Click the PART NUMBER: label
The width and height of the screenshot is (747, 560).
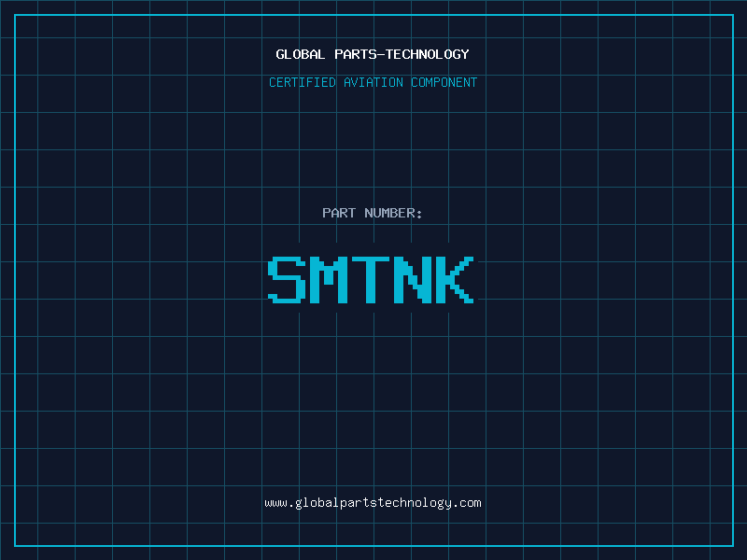373,213
